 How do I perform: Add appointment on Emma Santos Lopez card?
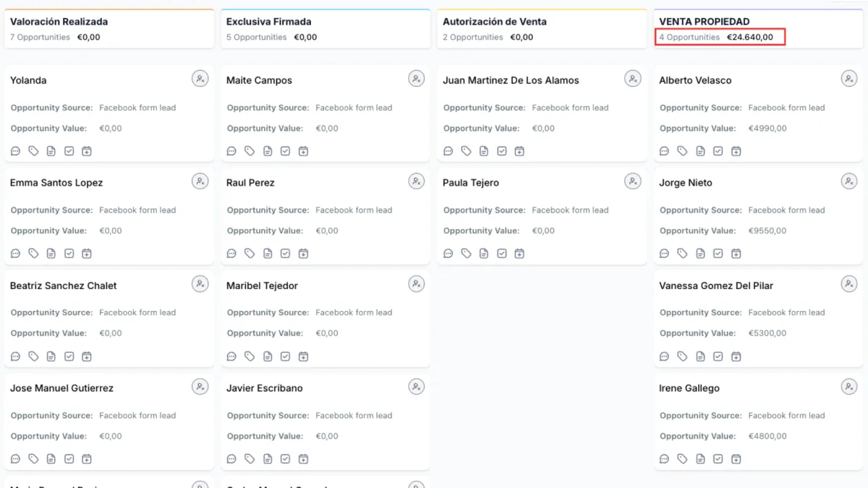click(87, 254)
